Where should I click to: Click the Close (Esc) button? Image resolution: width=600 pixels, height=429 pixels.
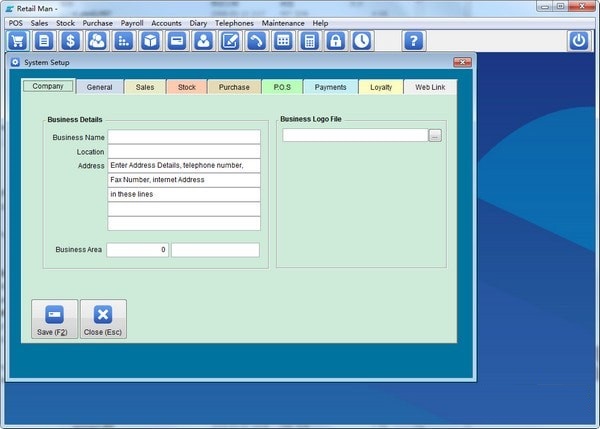103,319
